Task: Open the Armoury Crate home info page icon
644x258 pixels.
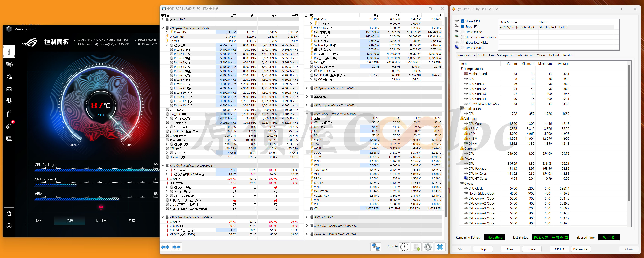Action: coord(9,52)
